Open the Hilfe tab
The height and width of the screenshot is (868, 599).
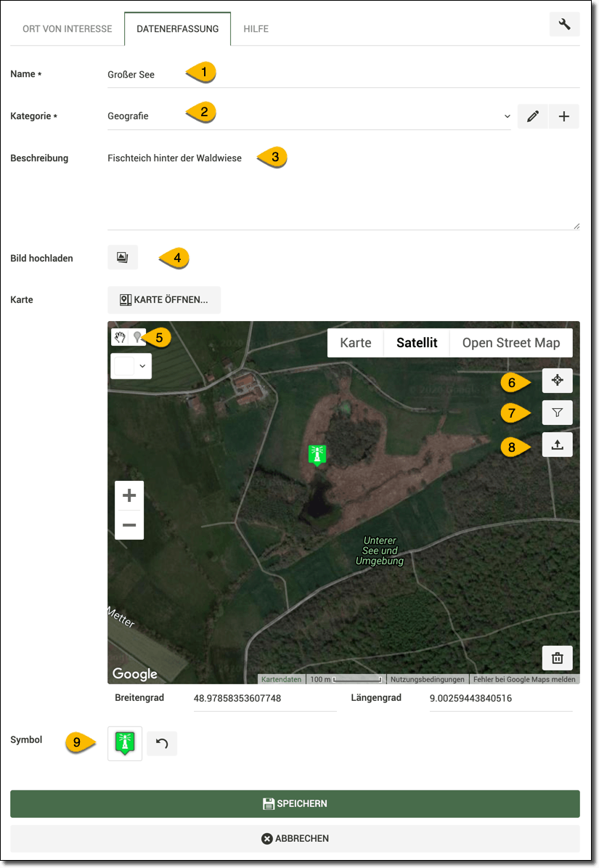256,29
